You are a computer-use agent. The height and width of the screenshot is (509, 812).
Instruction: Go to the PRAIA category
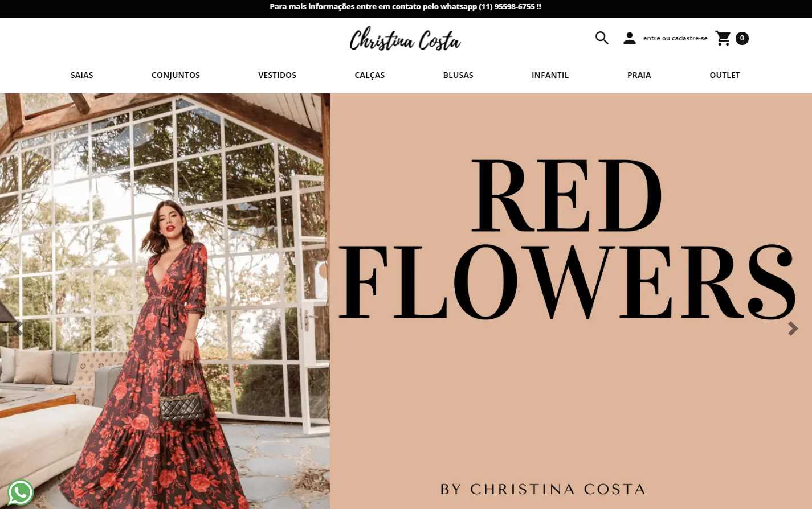point(639,75)
